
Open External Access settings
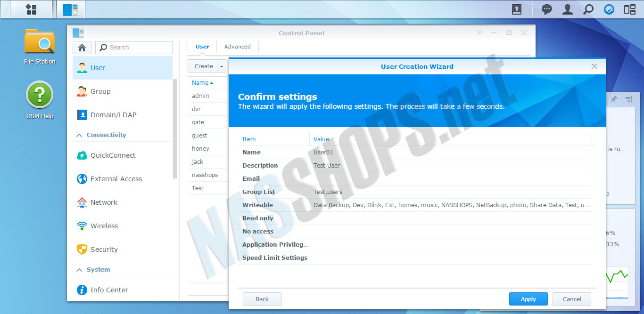click(123, 179)
